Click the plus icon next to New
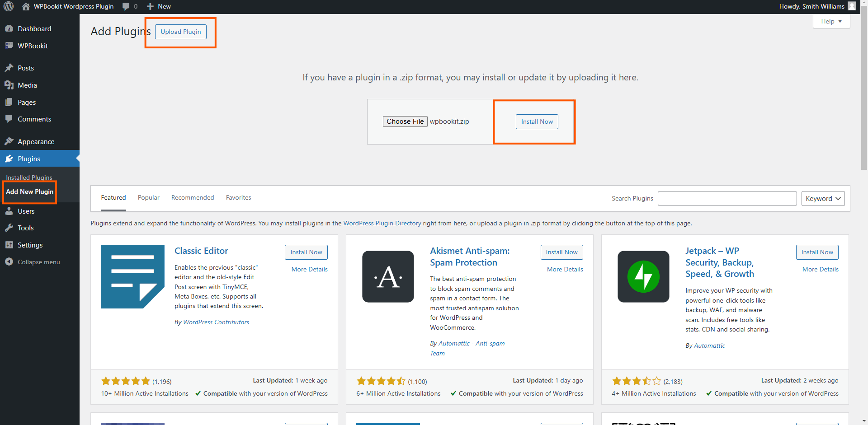The width and height of the screenshot is (868, 425). 150,6
